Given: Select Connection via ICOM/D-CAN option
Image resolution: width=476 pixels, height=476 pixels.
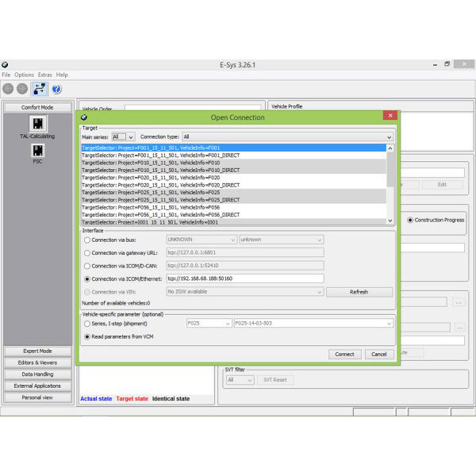Looking at the screenshot, I should pos(87,266).
